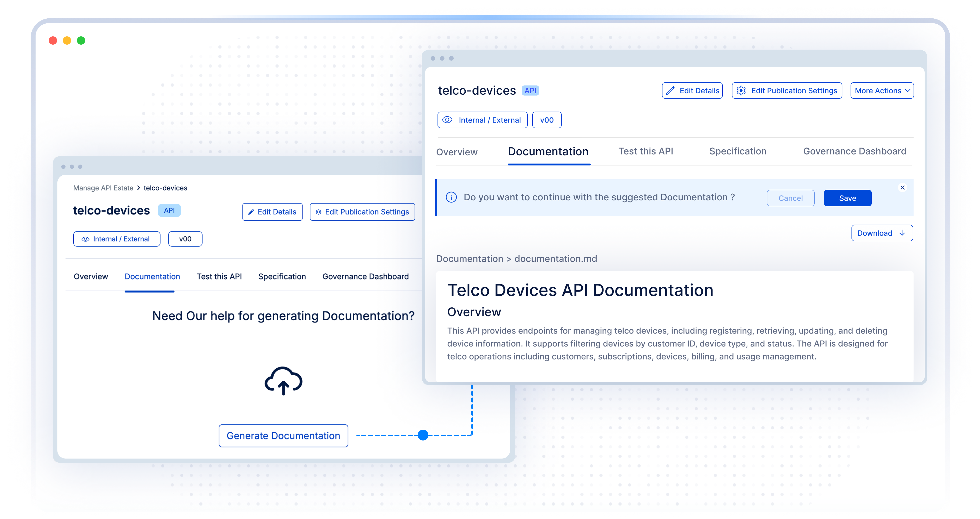Toggle Internal / External visibility in left panel

pyautogui.click(x=116, y=239)
